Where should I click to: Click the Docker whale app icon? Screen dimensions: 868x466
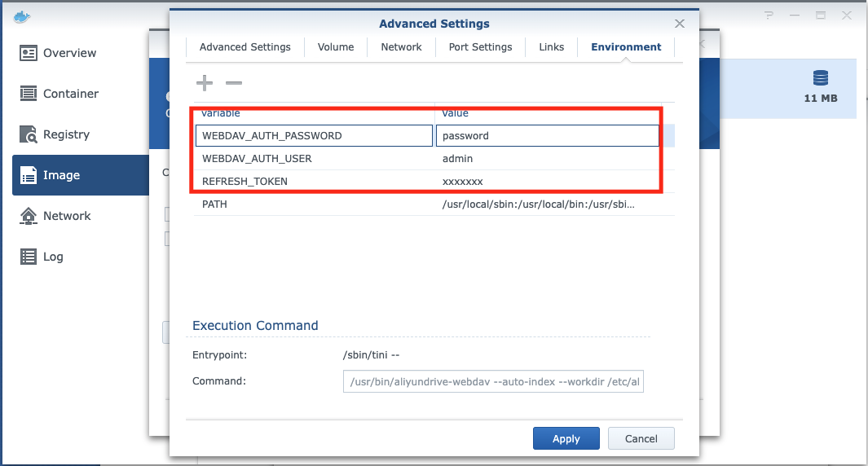21,16
